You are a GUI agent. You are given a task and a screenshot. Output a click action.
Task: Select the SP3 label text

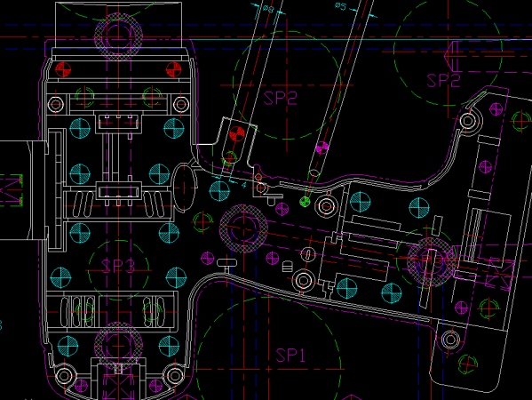(118, 266)
